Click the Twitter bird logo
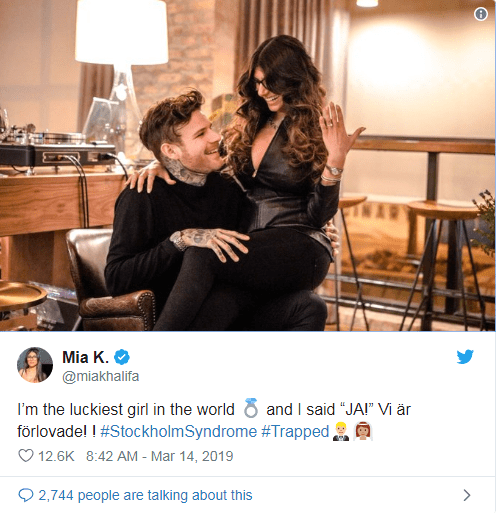497x513 pixels. click(x=465, y=357)
